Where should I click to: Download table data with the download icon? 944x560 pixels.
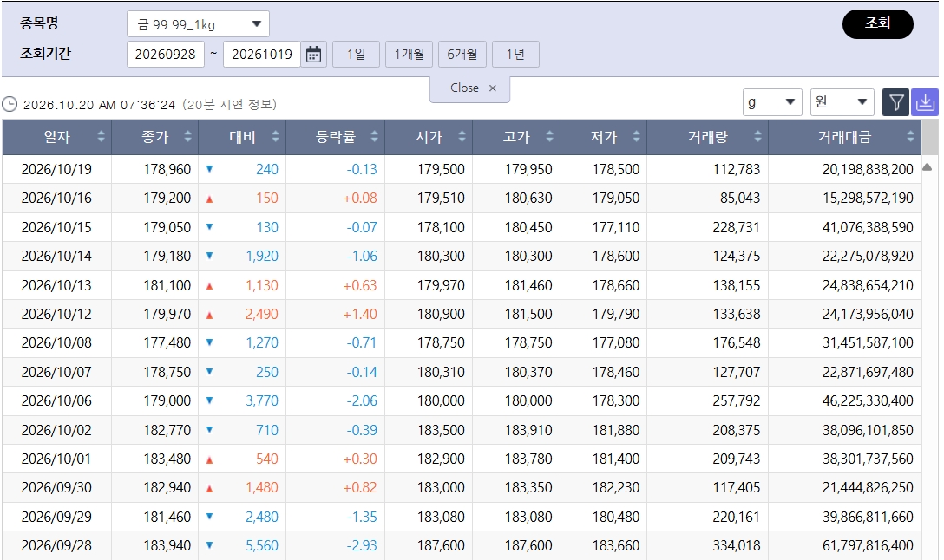(925, 102)
